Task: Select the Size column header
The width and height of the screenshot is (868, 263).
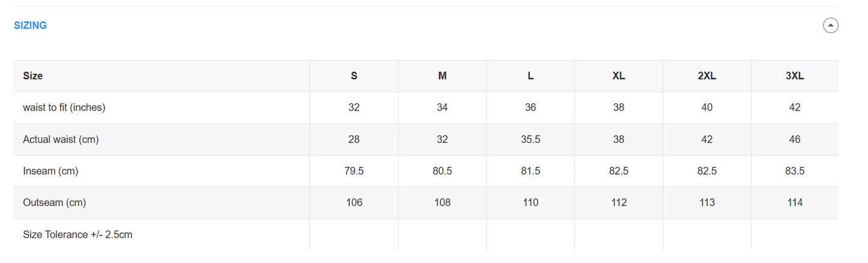Action: point(33,76)
